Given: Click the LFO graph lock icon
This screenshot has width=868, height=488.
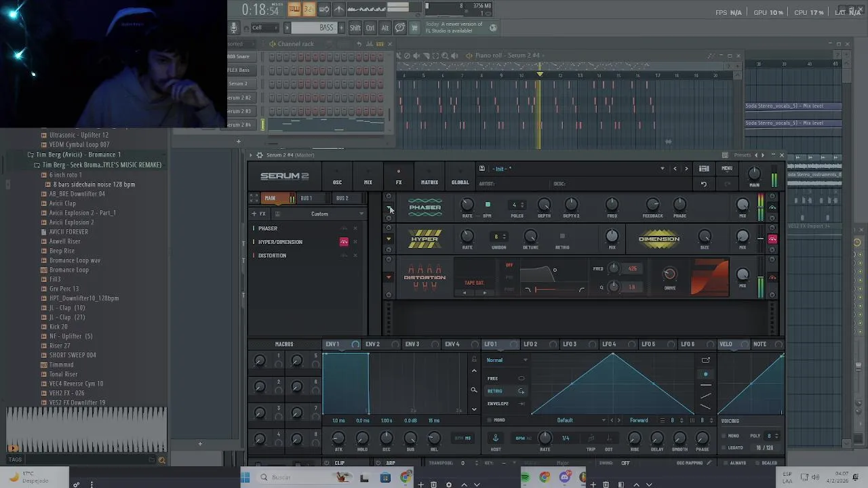Looking at the screenshot, I should pyautogui.click(x=474, y=360).
